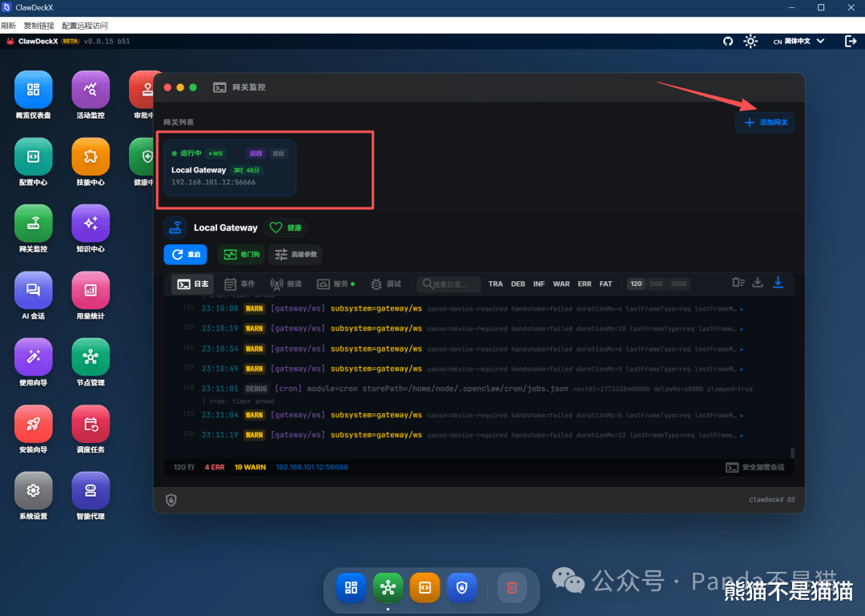Switch to the 调试 debug tab
The image size is (865, 616).
386,284
